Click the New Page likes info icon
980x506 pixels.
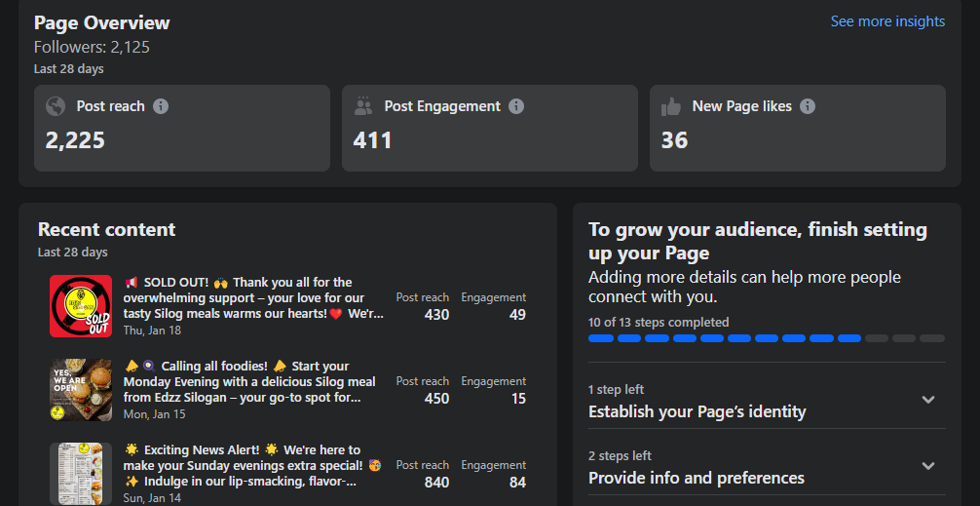tap(808, 106)
